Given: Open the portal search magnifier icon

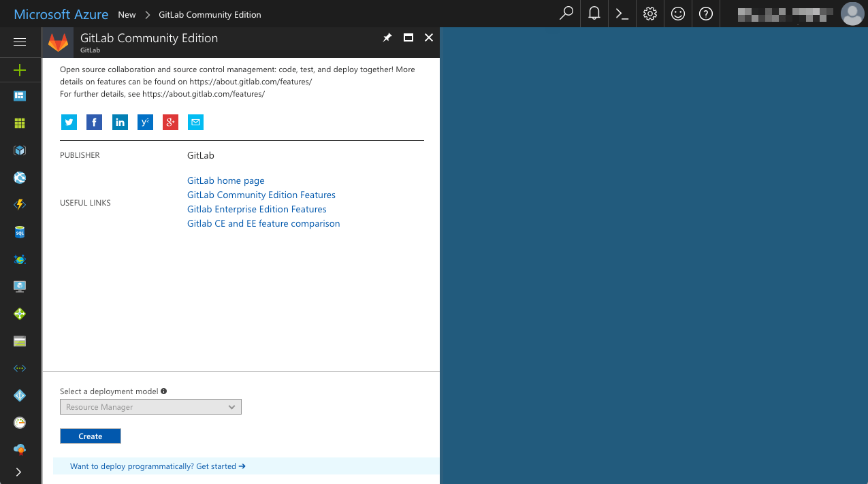Looking at the screenshot, I should [565, 14].
